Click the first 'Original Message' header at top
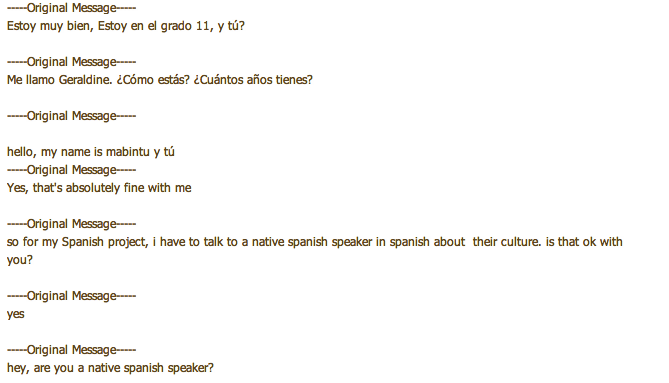 [71, 8]
